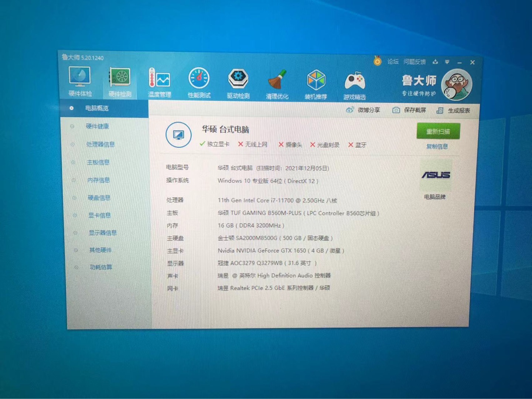Click the 光盘刻录 status indicator

(x=325, y=145)
